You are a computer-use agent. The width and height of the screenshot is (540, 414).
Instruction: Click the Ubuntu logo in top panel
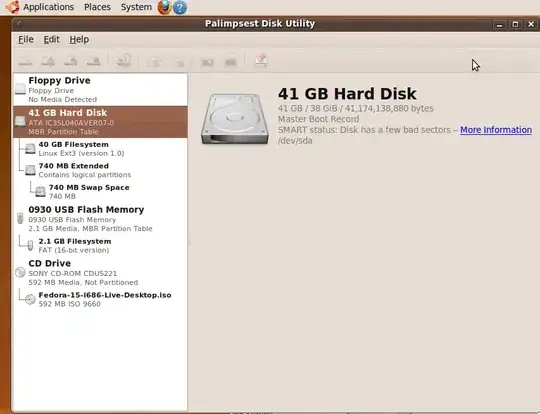click(13, 7)
